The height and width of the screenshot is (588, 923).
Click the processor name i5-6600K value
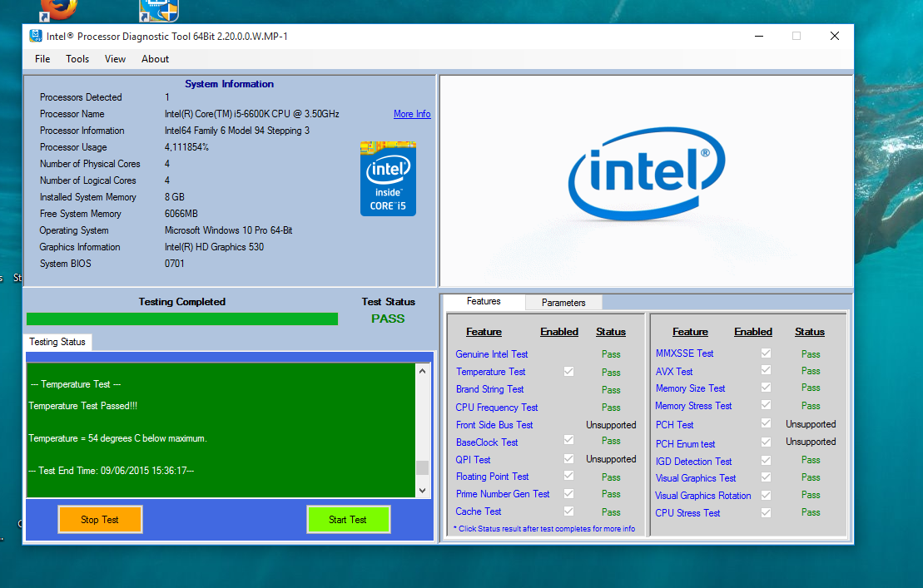coord(251,114)
